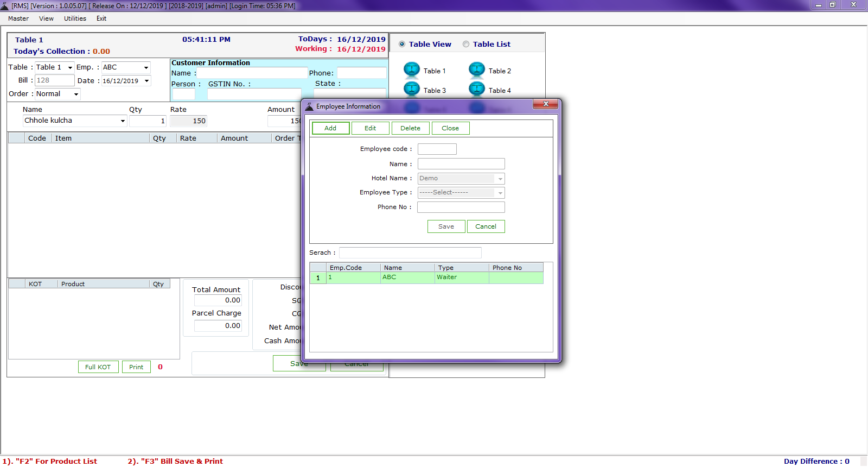Click the RMS app icon in title bar
The width and height of the screenshot is (868, 467).
(5, 6)
